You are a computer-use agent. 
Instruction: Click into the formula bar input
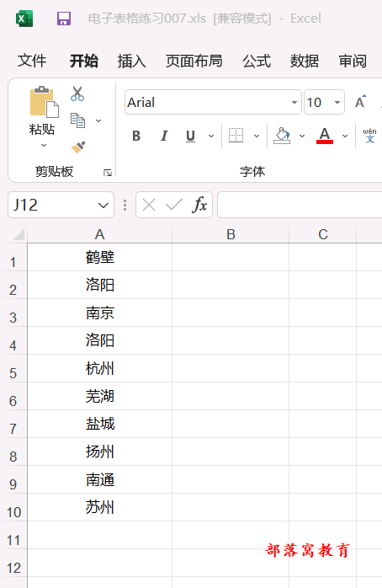coord(300,205)
